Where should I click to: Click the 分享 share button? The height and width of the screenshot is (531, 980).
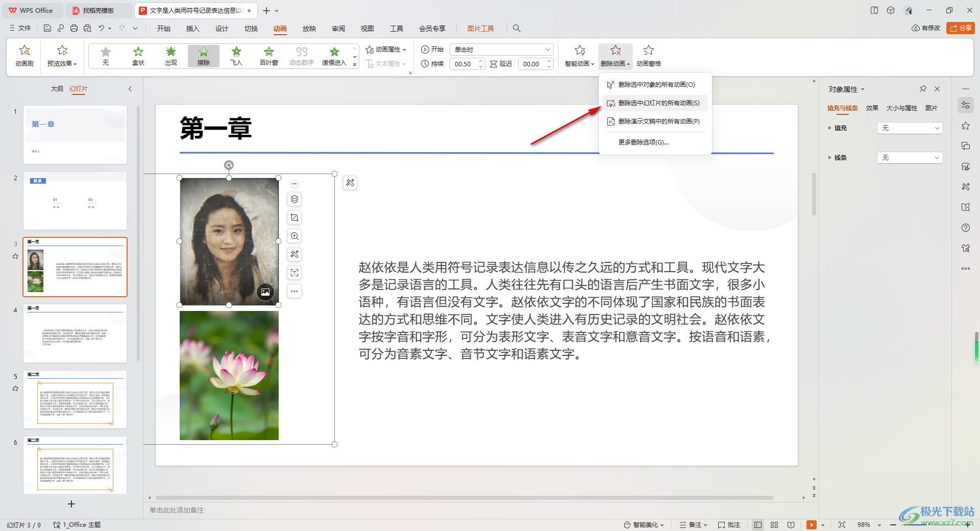[960, 28]
